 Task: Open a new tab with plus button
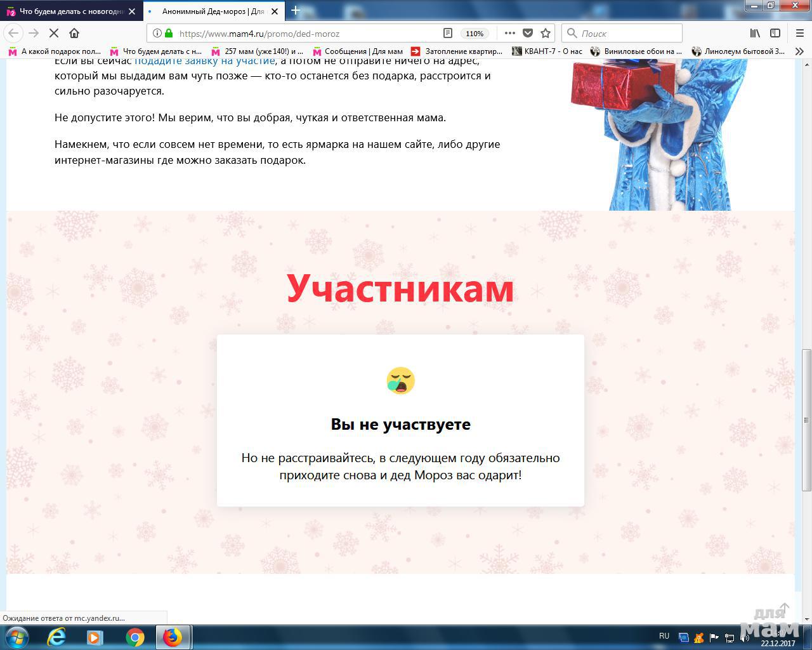click(296, 11)
